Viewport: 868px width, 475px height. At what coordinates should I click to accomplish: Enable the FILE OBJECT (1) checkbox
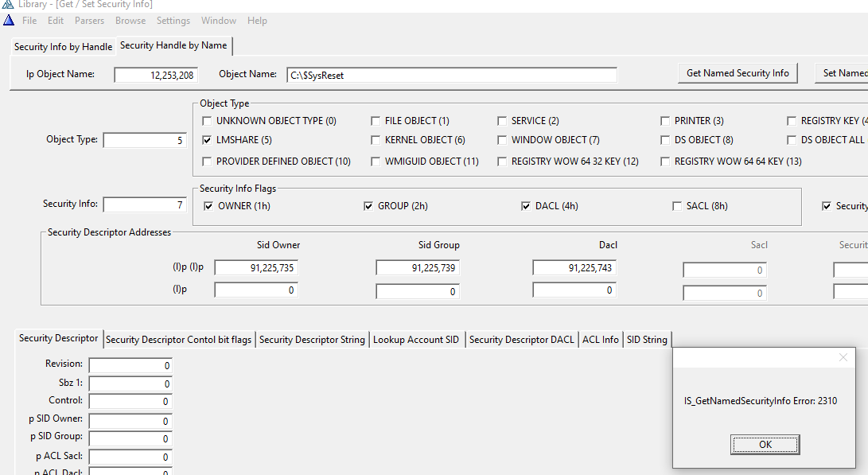coord(376,121)
